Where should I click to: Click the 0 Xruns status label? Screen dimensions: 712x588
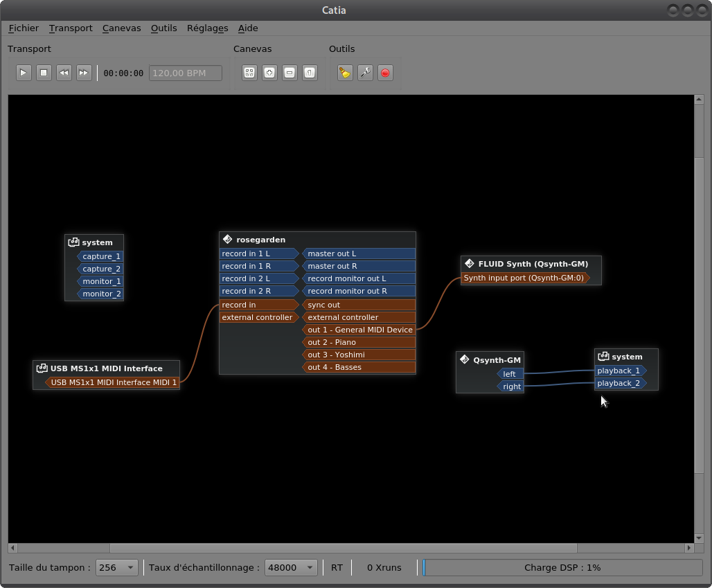[x=384, y=567]
